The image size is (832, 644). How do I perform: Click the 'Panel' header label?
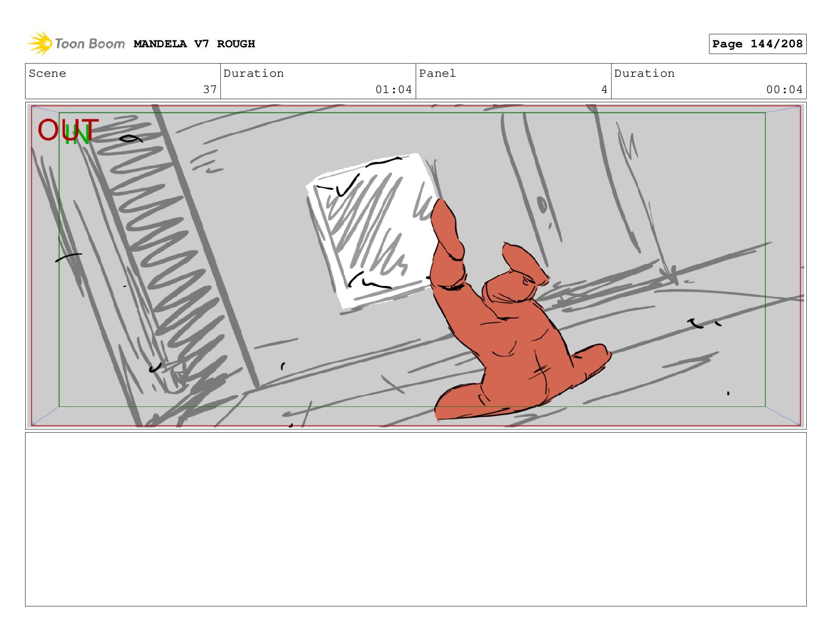pos(437,74)
